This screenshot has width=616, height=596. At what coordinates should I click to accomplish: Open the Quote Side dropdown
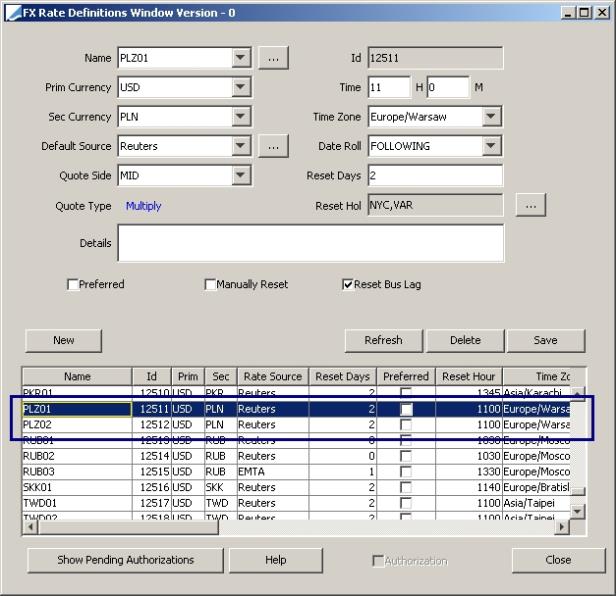pos(240,175)
